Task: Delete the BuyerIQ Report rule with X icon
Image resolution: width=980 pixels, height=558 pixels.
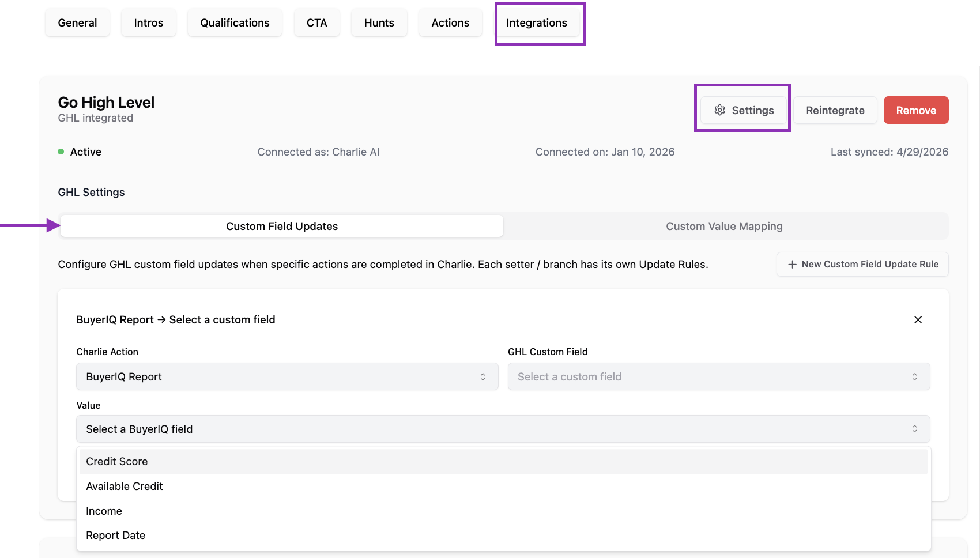Action: pyautogui.click(x=918, y=320)
